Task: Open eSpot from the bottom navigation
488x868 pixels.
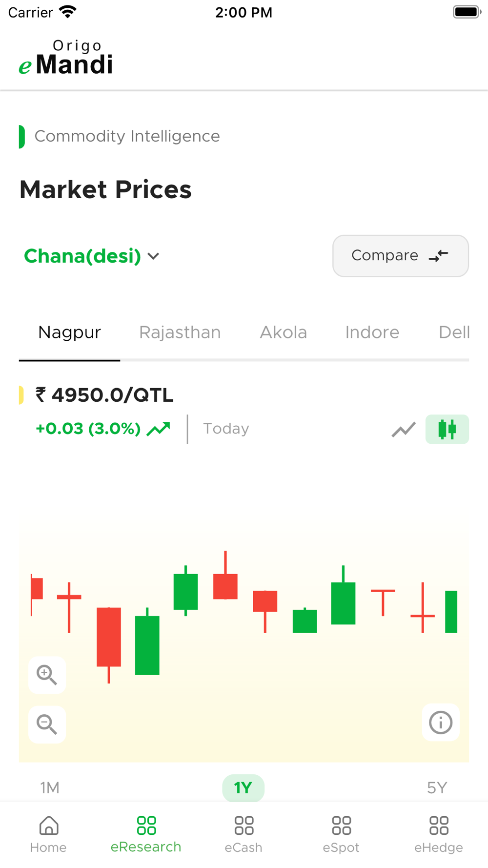Action: click(341, 834)
